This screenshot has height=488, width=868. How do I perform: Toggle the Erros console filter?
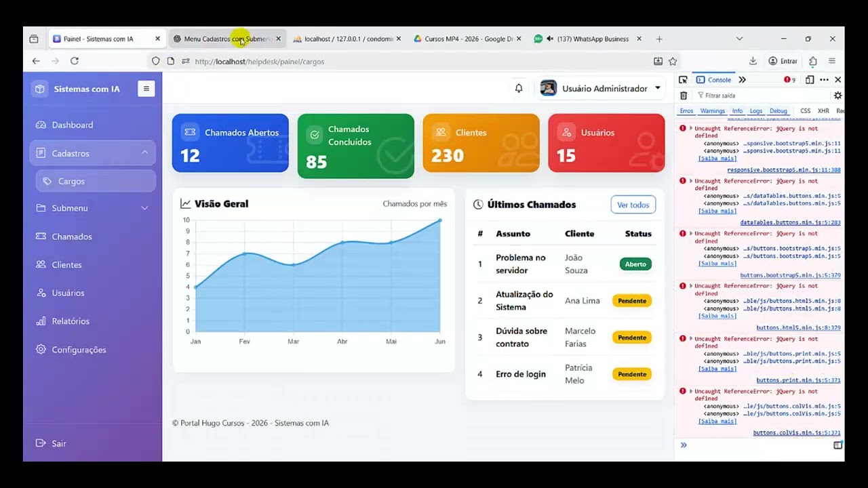(686, 110)
